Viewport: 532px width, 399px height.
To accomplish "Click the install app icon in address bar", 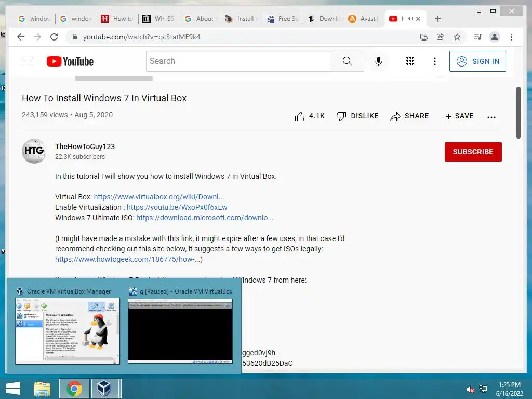I will tap(424, 37).
